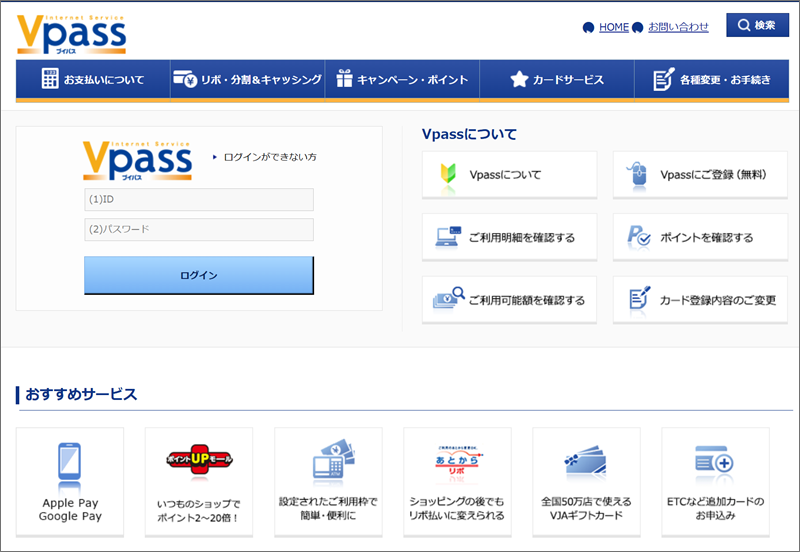This screenshot has width=800, height=552.
Task: Click the laptop statement icon
Action: point(448,237)
